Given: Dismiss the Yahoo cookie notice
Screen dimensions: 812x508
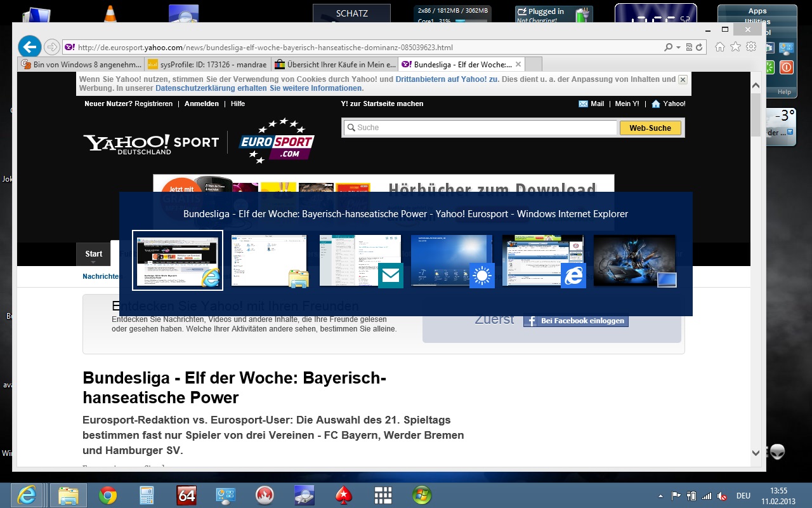Looking at the screenshot, I should pos(683,80).
